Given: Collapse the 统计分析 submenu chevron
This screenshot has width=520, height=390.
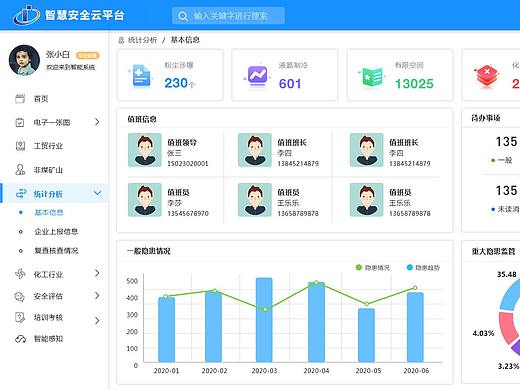Looking at the screenshot, I should coord(97,193).
